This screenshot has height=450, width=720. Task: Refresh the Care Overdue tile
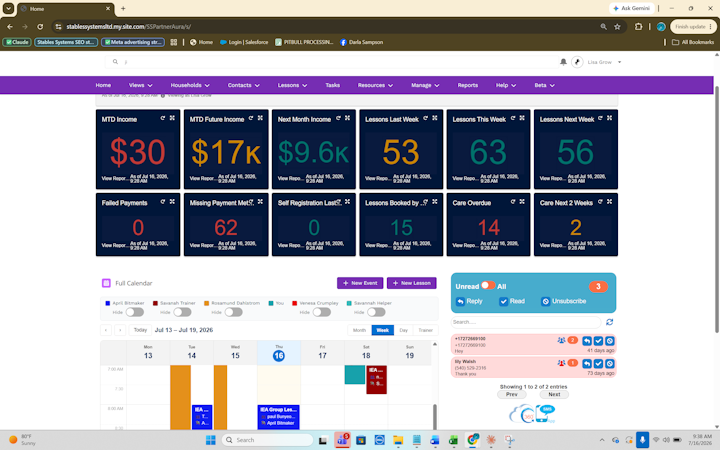[513, 202]
